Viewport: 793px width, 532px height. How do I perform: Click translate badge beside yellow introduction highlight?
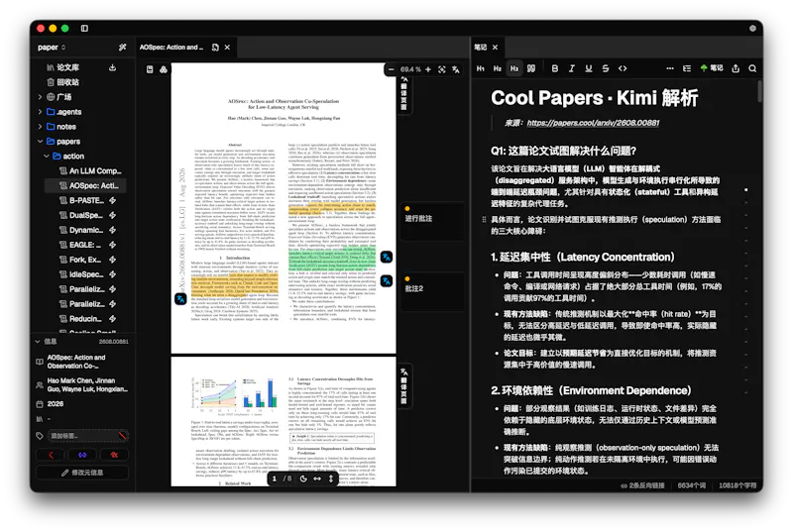180,299
